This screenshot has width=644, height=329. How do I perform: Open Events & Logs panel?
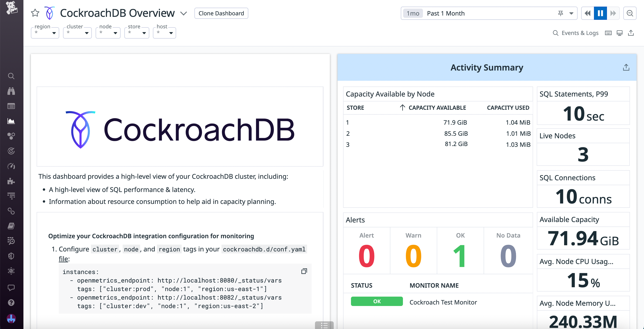click(579, 33)
